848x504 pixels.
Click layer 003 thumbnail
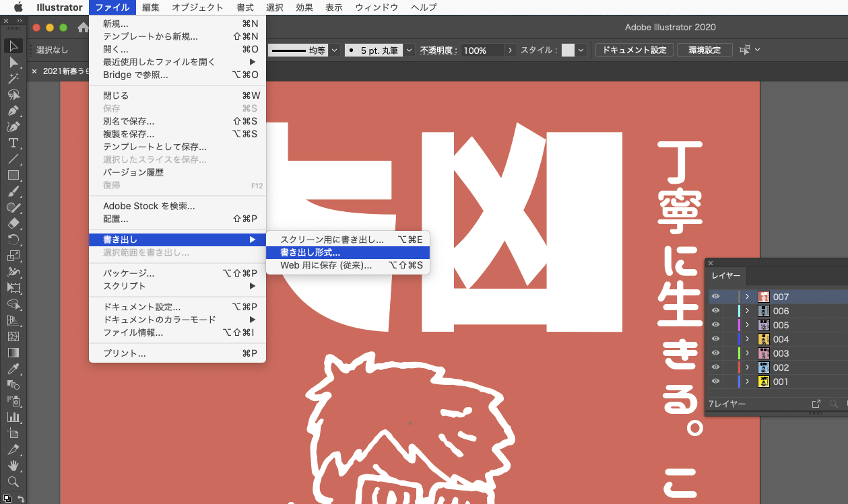[764, 353]
